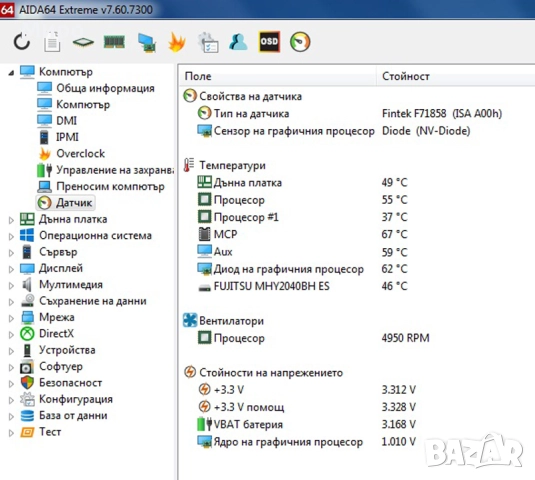
Task: Select the VBAT батерия row
Action: [307, 424]
